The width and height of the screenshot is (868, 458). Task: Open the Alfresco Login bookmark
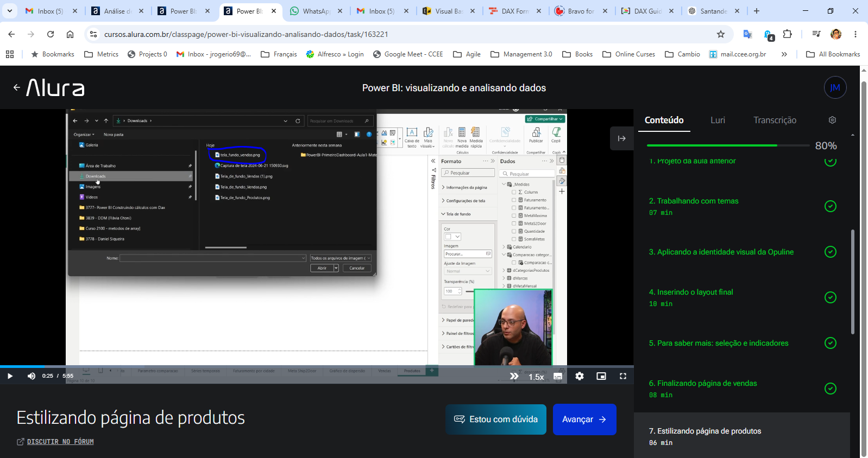pos(335,54)
